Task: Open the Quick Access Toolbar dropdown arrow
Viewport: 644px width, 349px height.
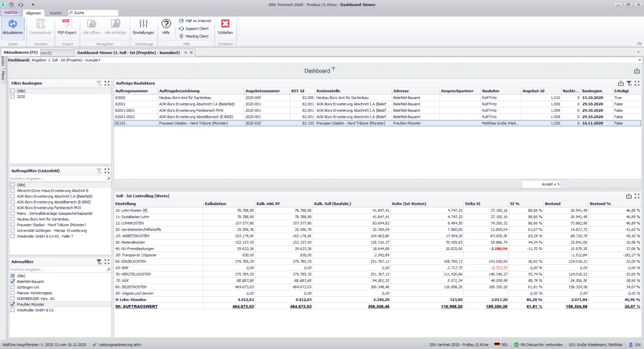Action: 33,4
